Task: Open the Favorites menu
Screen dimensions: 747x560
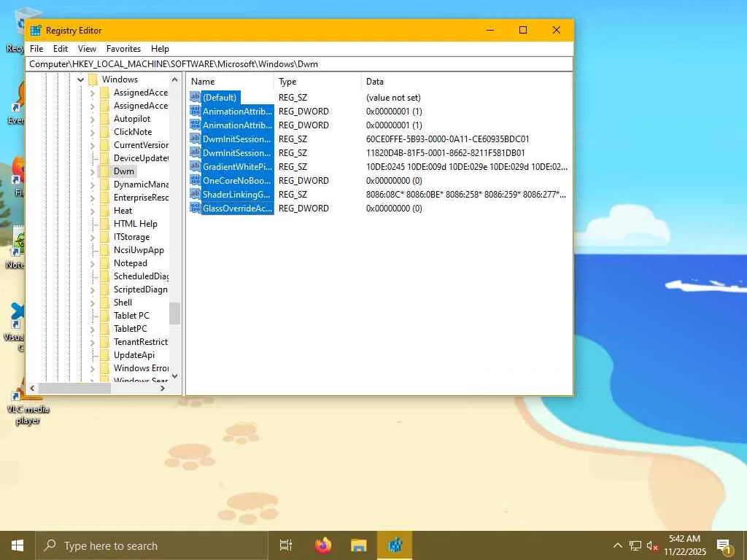Action: click(x=123, y=49)
